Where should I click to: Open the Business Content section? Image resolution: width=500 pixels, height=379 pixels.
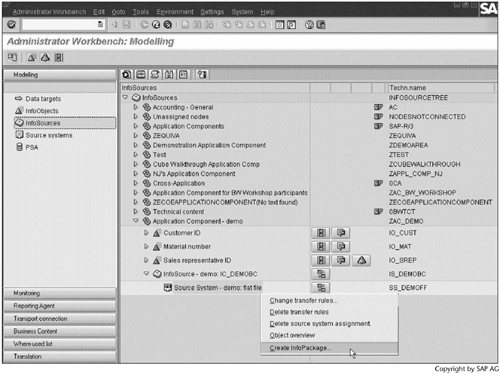click(60, 331)
